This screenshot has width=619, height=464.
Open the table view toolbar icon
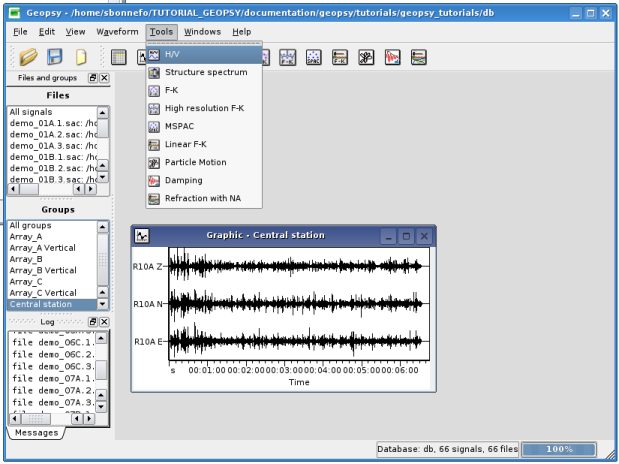pyautogui.click(x=118, y=57)
